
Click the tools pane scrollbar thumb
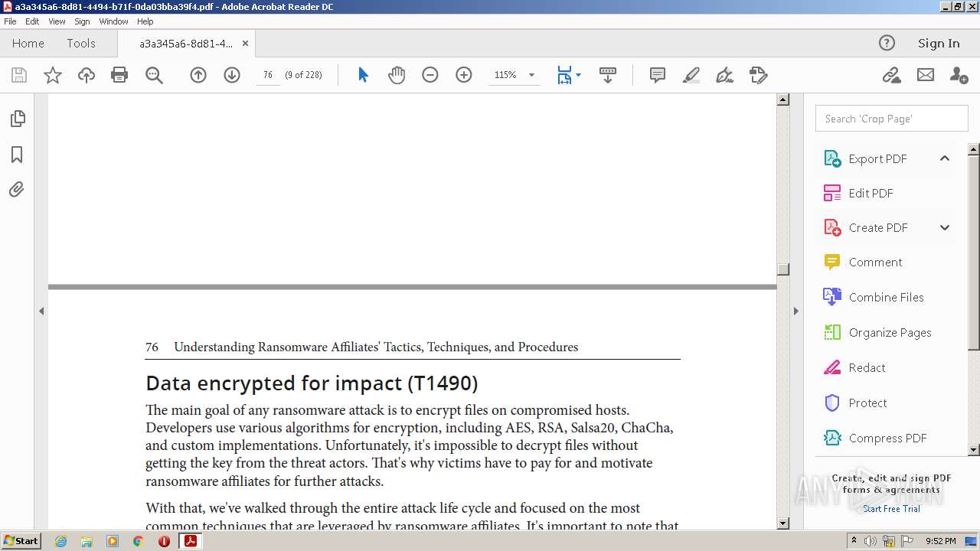[x=974, y=253]
